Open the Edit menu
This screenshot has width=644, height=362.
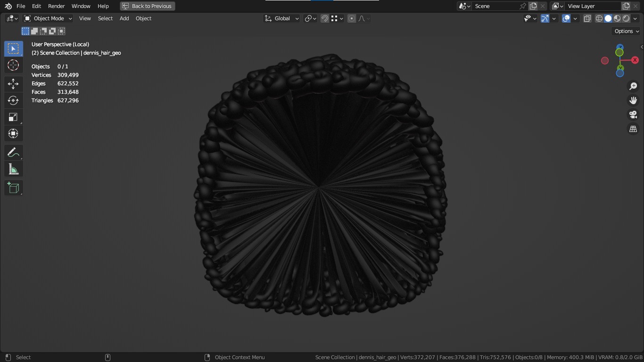pyautogui.click(x=36, y=6)
